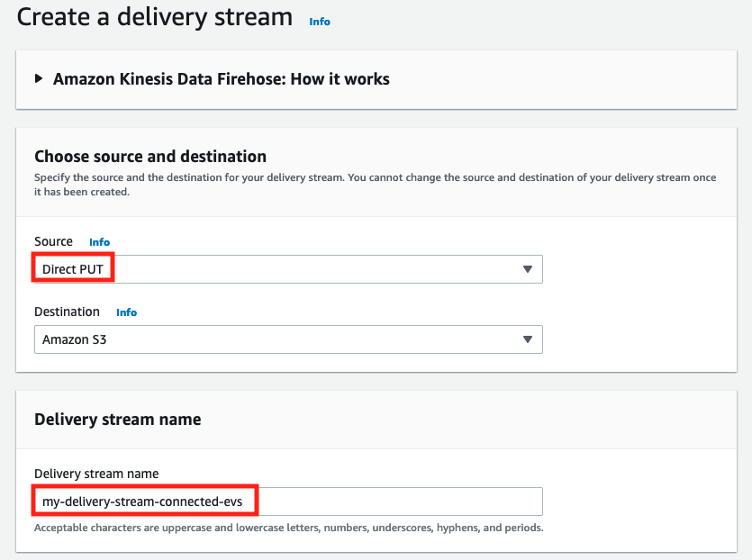Open Info link next to Destination

(x=127, y=312)
